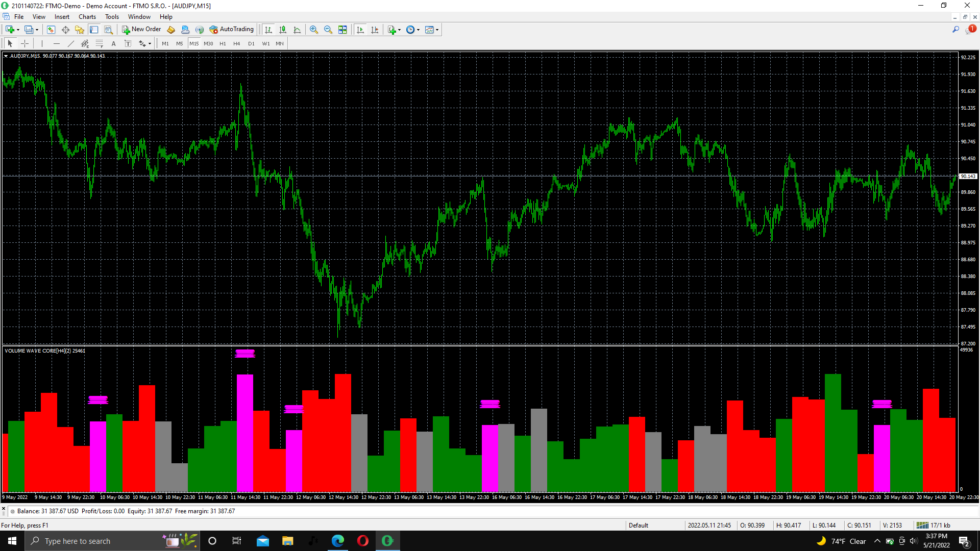The image size is (980, 551).
Task: Switch chart to candlesticks view
Action: click(x=283, y=30)
